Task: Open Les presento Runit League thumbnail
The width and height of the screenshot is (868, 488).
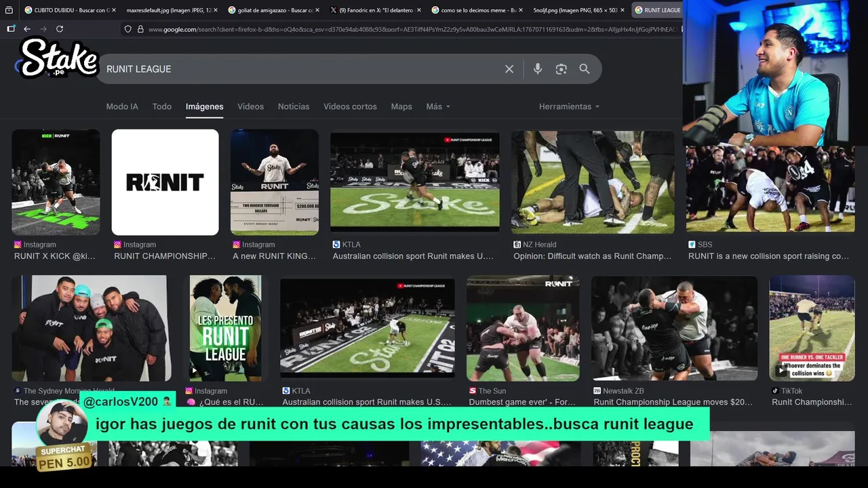Action: 226,328
